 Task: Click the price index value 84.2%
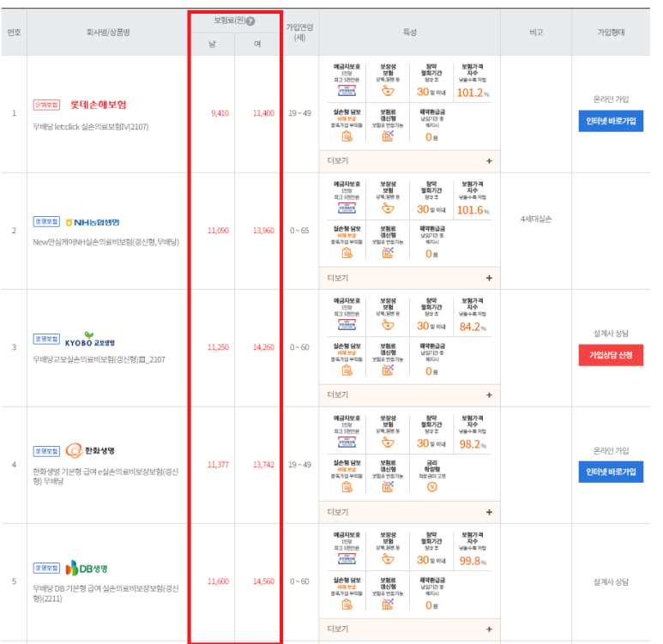coord(473,327)
